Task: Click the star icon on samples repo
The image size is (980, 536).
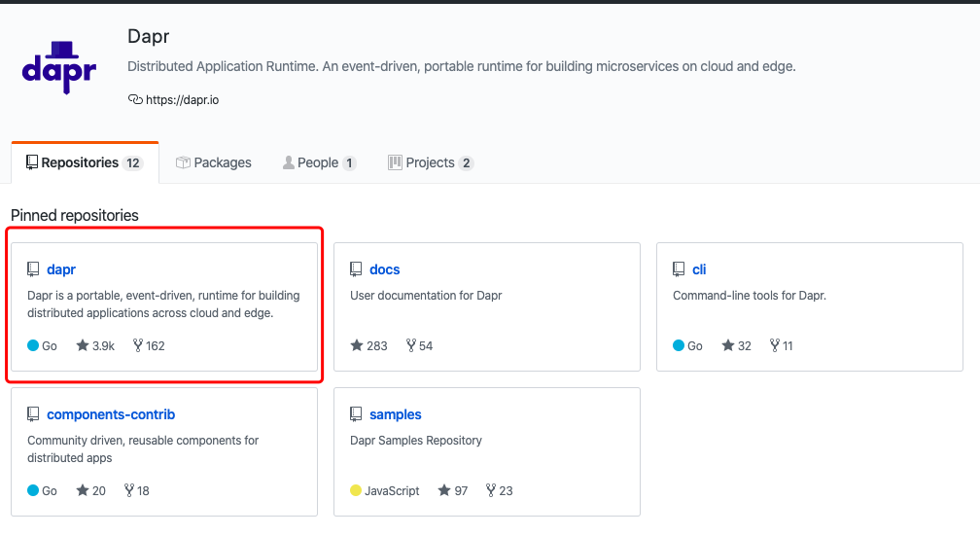Action: tap(444, 491)
